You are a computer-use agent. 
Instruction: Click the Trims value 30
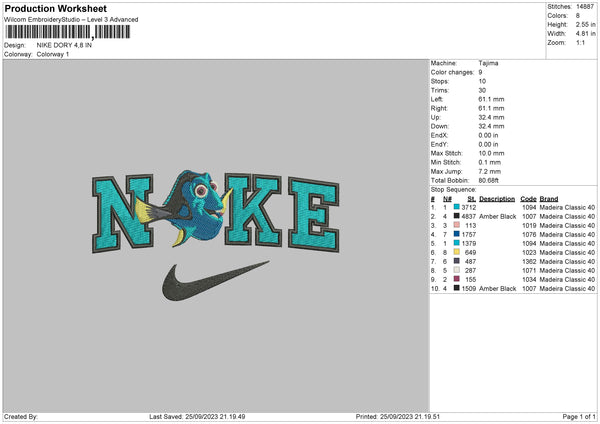[482, 90]
